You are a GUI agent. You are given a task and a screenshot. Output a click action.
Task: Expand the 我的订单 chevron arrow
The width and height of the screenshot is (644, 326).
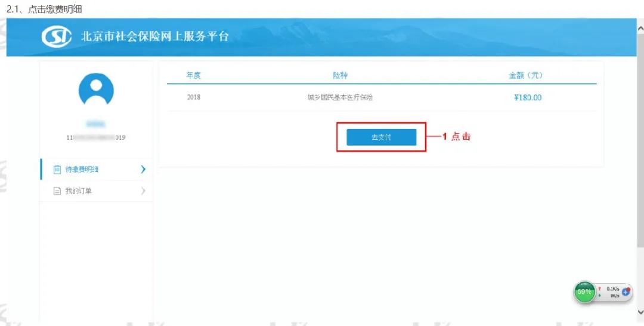pos(143,190)
